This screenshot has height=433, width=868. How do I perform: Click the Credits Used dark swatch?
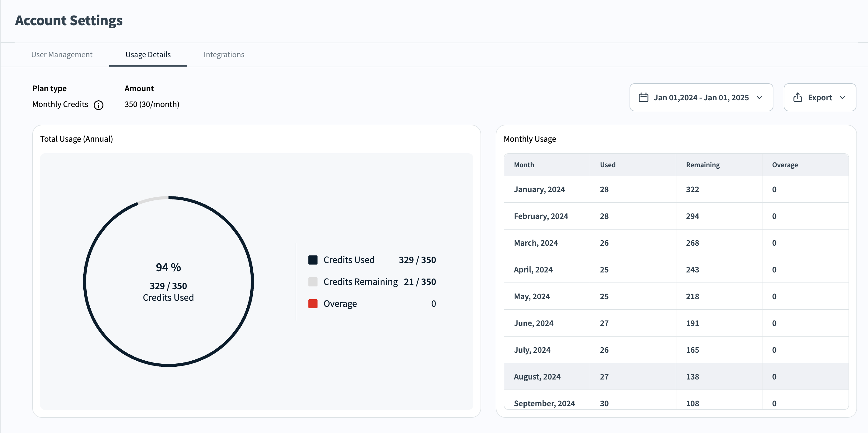pyautogui.click(x=313, y=260)
